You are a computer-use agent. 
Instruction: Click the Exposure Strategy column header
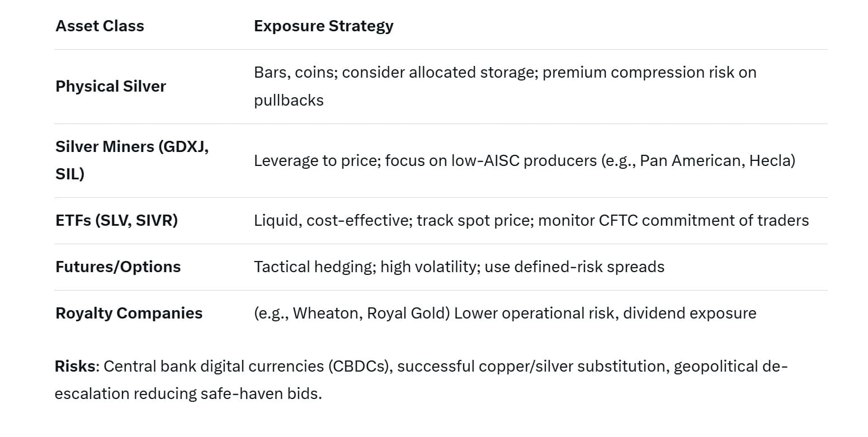(323, 26)
